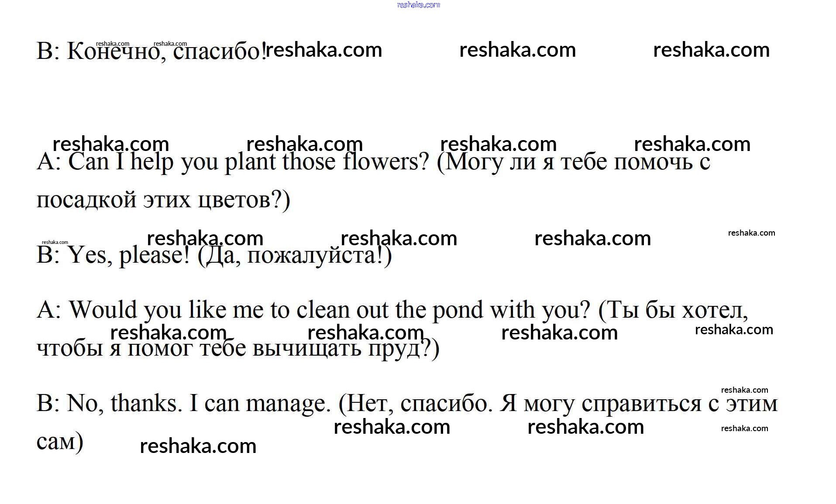Open the blue reshaka.com link at top

click(x=418, y=5)
